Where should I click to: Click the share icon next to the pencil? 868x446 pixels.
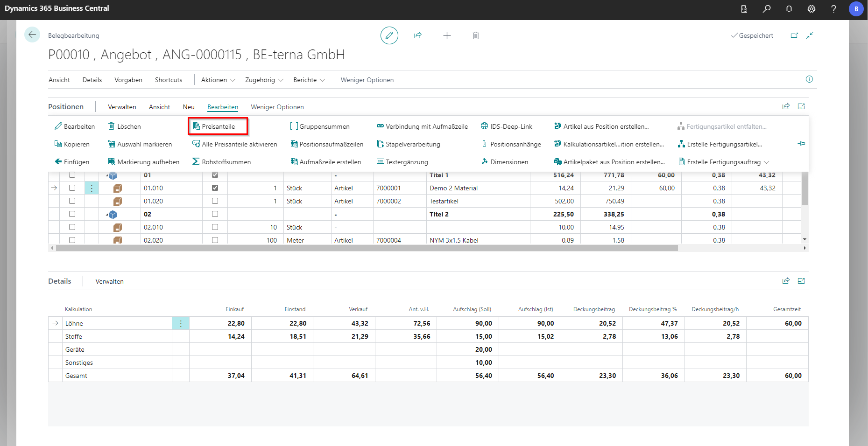tap(418, 35)
